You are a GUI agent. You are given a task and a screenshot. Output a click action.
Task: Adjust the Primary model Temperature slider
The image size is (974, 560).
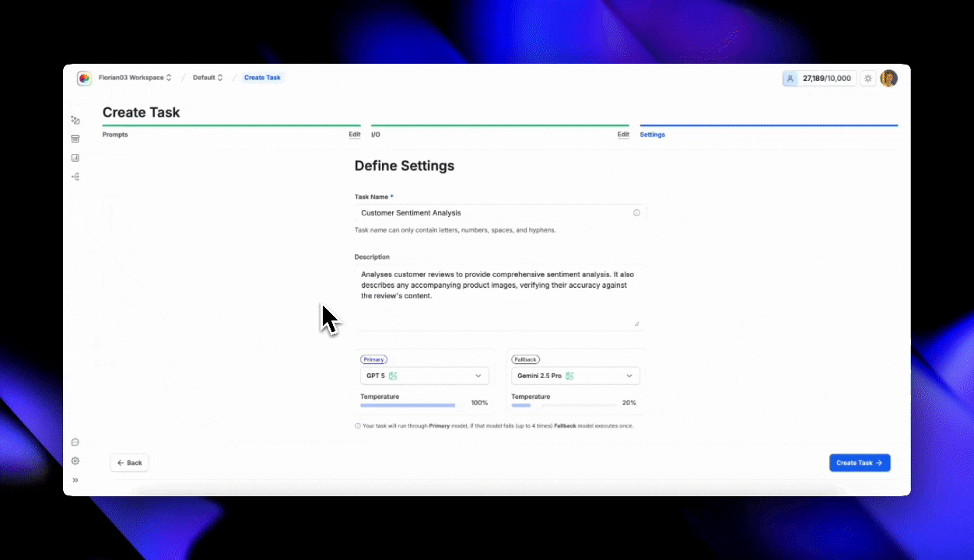point(411,405)
